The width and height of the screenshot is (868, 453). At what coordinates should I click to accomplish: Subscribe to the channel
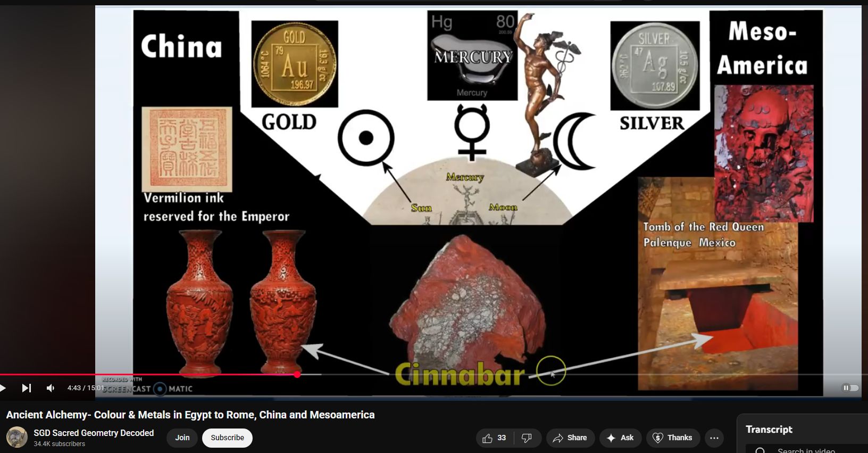tap(227, 438)
